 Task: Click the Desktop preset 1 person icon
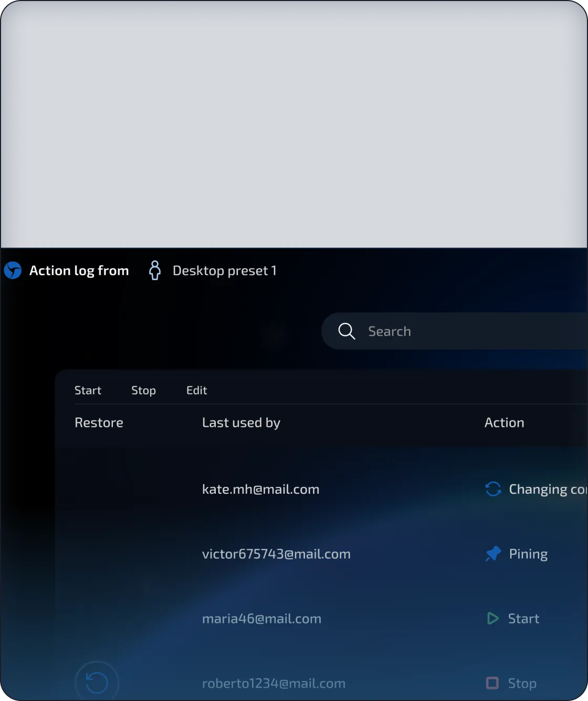155,271
